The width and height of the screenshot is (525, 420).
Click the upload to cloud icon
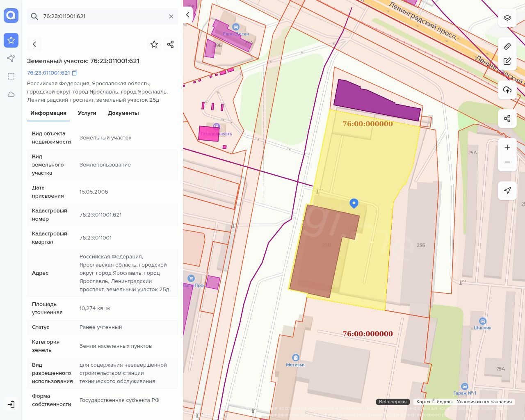(x=507, y=90)
